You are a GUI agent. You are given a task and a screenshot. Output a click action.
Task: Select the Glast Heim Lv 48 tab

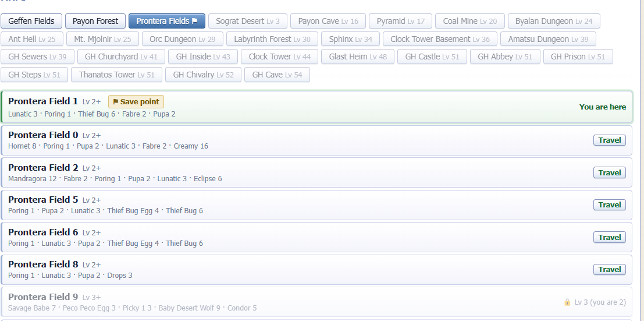click(x=358, y=57)
